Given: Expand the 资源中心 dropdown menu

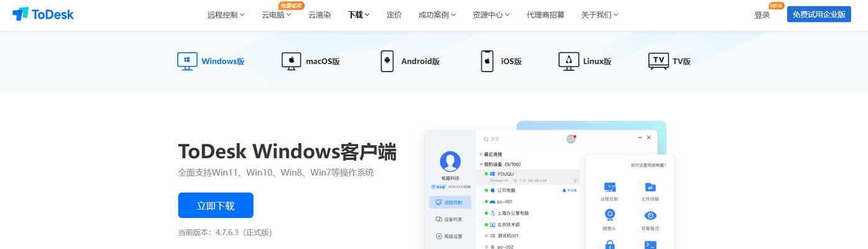Looking at the screenshot, I should 491,15.
